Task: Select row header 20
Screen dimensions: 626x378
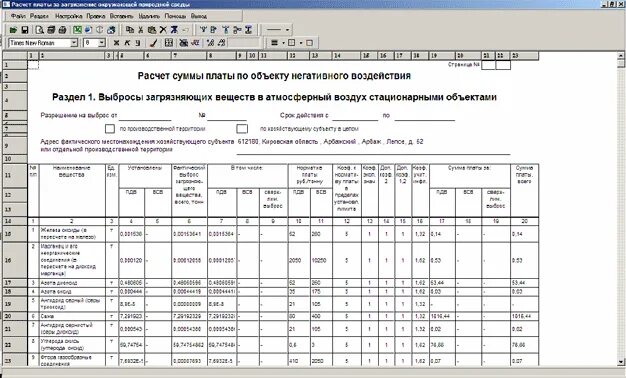Action: [15, 316]
